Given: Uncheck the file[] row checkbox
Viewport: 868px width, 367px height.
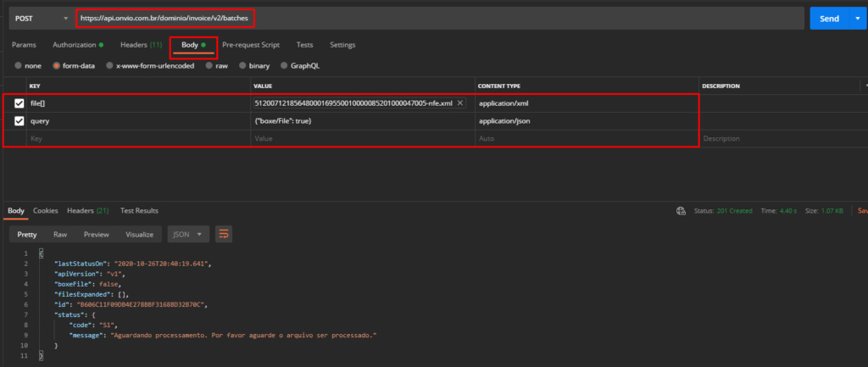Looking at the screenshot, I should coord(19,103).
